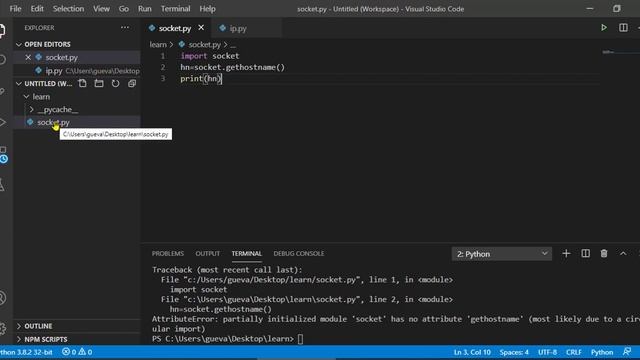Kill the terminal with trash icon
640x360 pixels.
pyautogui.click(x=604, y=253)
